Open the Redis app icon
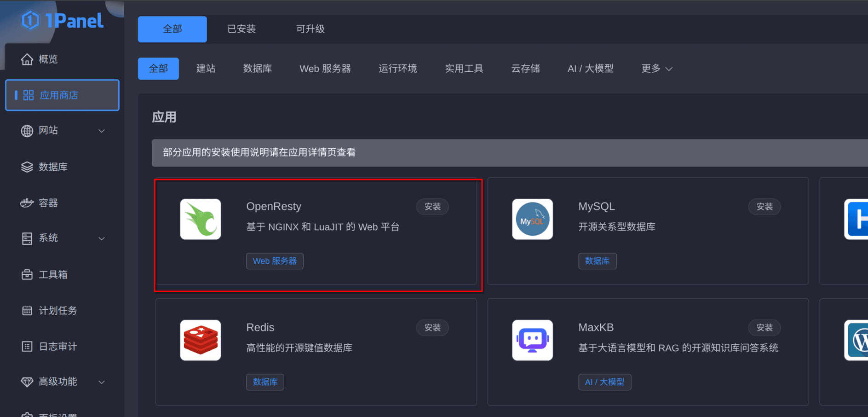 click(x=201, y=340)
